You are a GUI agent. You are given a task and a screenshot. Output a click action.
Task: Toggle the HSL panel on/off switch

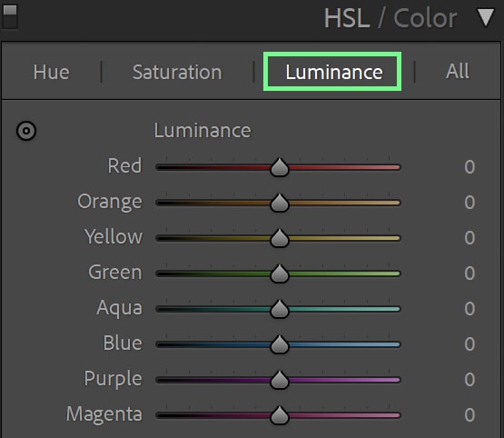pos(10,16)
